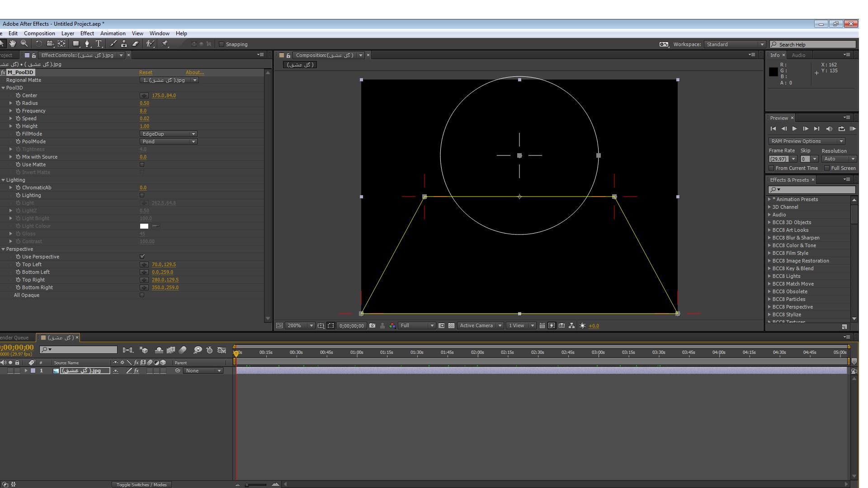This screenshot has width=868, height=488.
Task: Open PoolMode Pond dropdown
Action: 168,141
